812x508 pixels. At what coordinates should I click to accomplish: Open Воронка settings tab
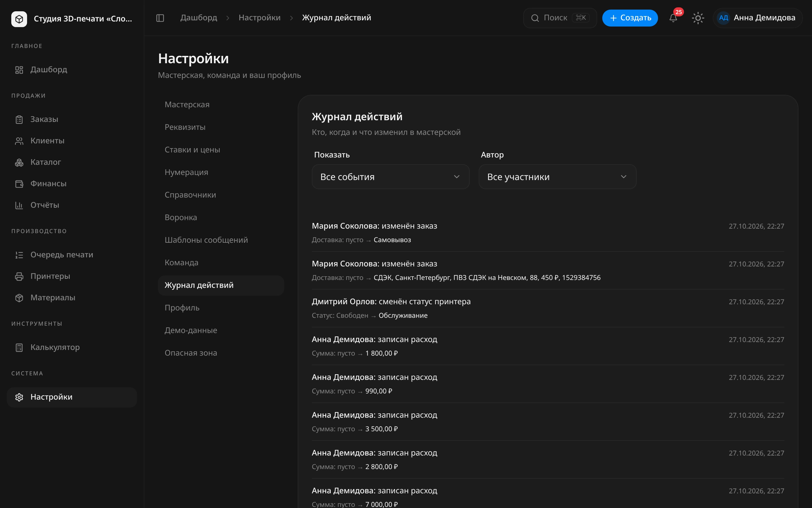[221, 217]
